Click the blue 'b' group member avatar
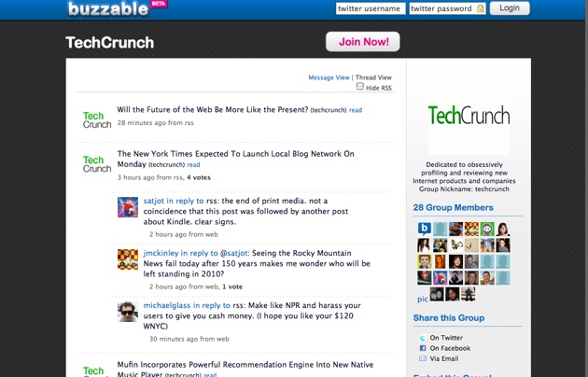The image size is (588, 377). tap(424, 229)
